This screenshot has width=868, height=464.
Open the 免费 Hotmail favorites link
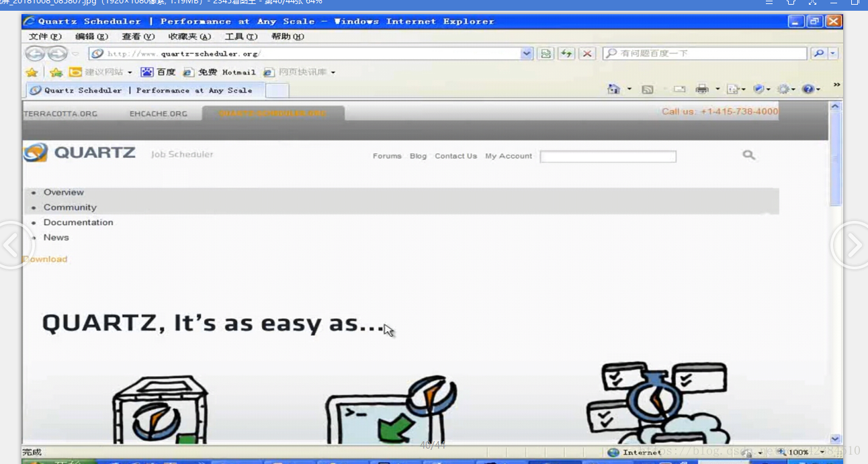(x=220, y=73)
